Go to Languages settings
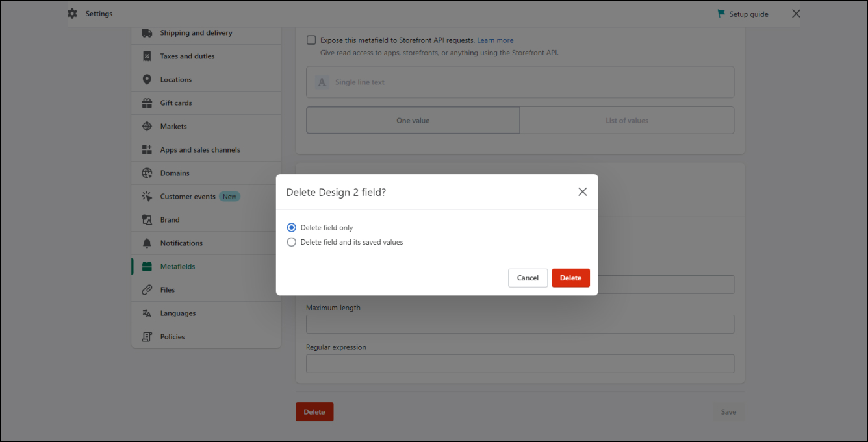868x442 pixels. click(207, 313)
